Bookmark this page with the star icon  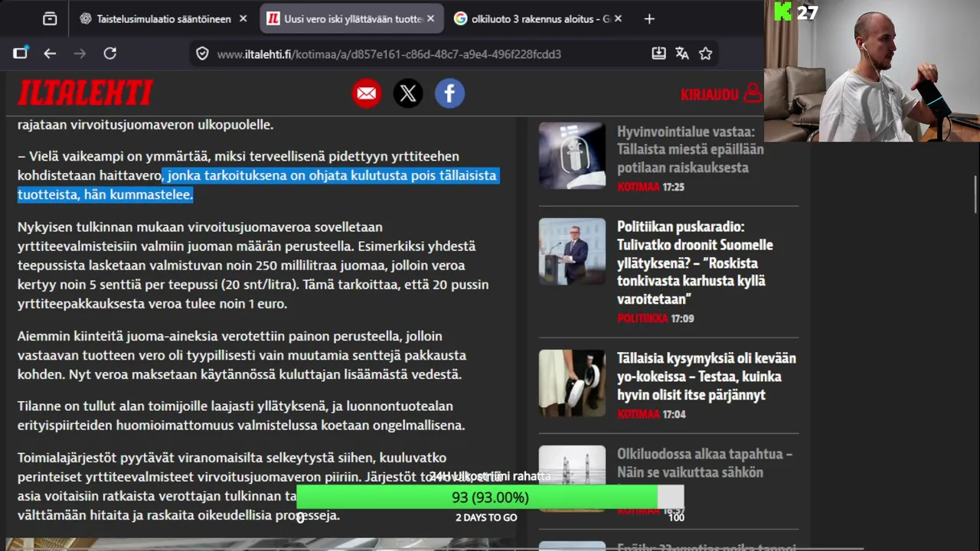(706, 54)
